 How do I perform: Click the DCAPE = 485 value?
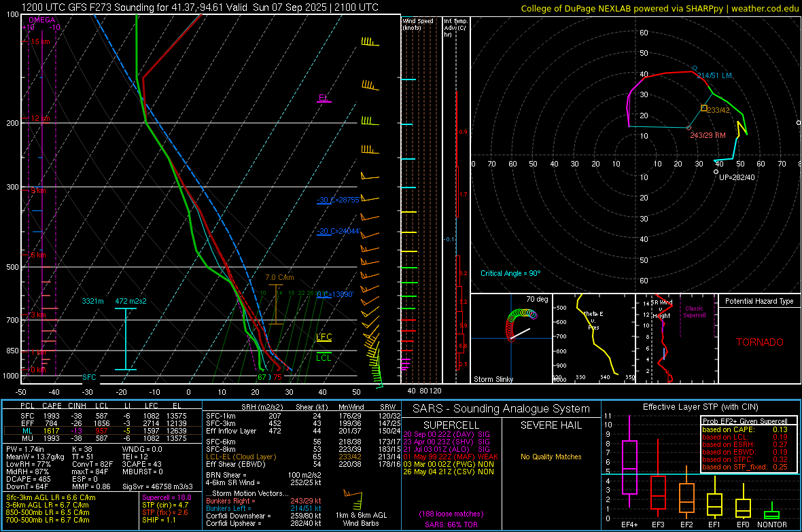tap(28, 479)
